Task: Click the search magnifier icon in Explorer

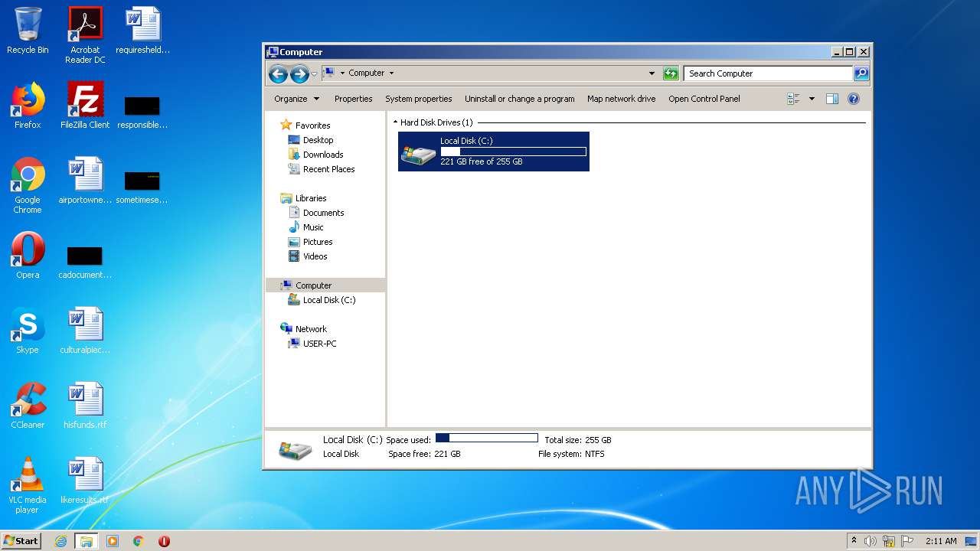Action: (x=861, y=73)
